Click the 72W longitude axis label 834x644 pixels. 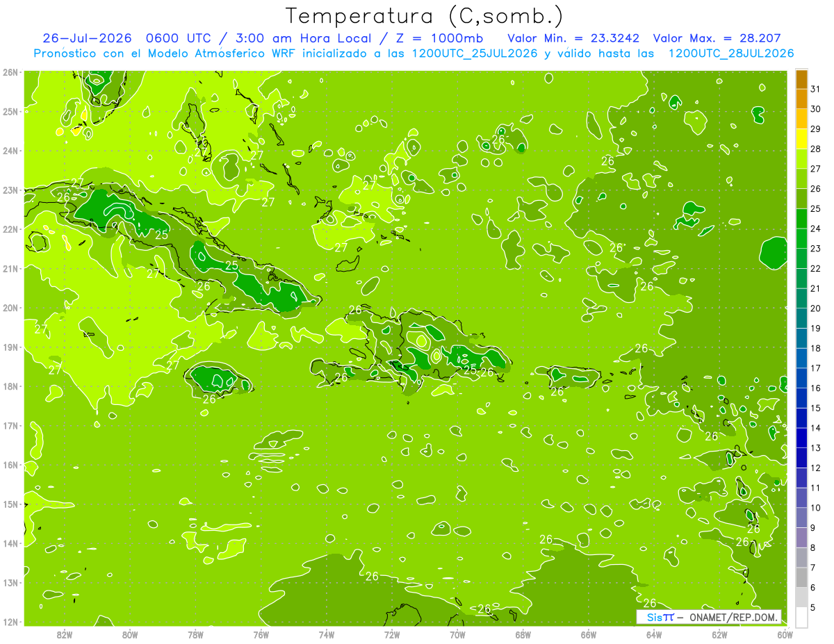392,634
